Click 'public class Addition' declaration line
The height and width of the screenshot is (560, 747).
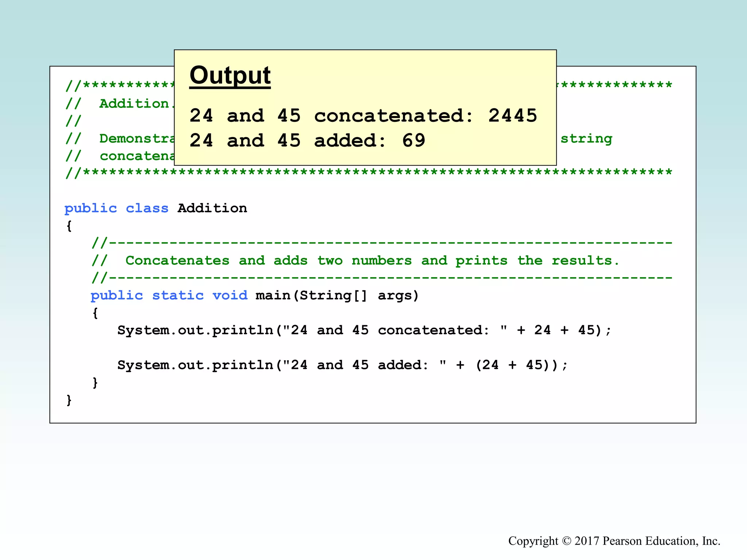(156, 209)
